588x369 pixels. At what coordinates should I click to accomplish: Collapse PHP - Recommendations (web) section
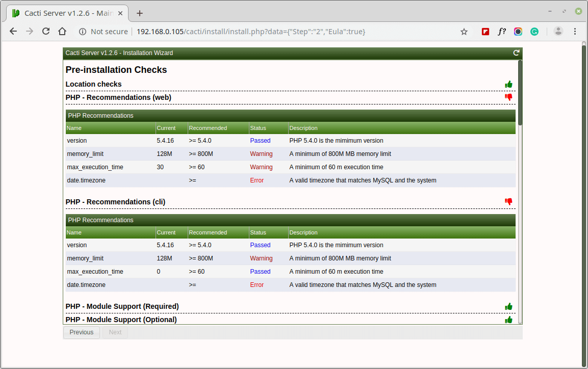118,97
